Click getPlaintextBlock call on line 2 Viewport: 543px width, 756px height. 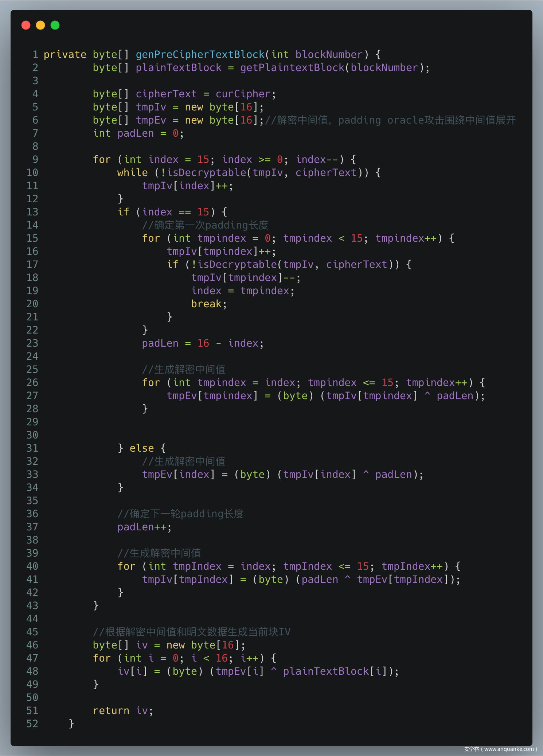point(292,68)
